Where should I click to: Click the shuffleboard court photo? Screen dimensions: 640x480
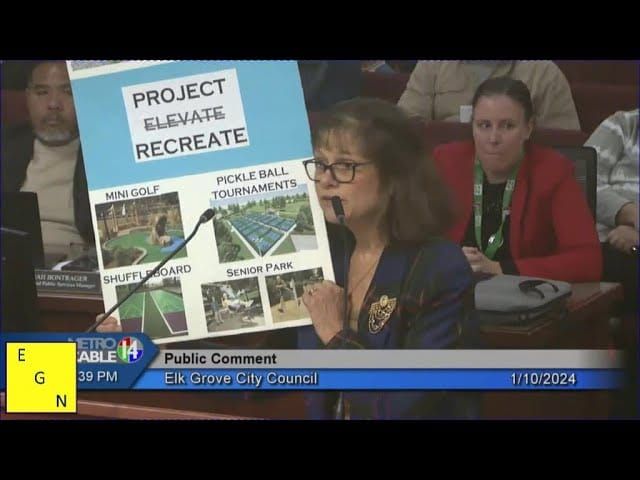pyautogui.click(x=152, y=307)
